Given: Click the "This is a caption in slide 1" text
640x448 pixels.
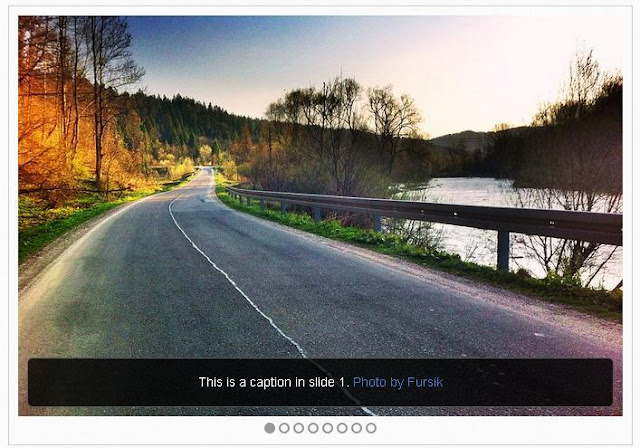Looking at the screenshot, I should (274, 382).
